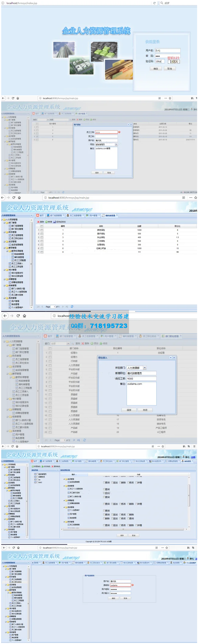Close the 职位录入 dialog with X icon
This screenshot has width=198, height=644.
coord(174,357)
